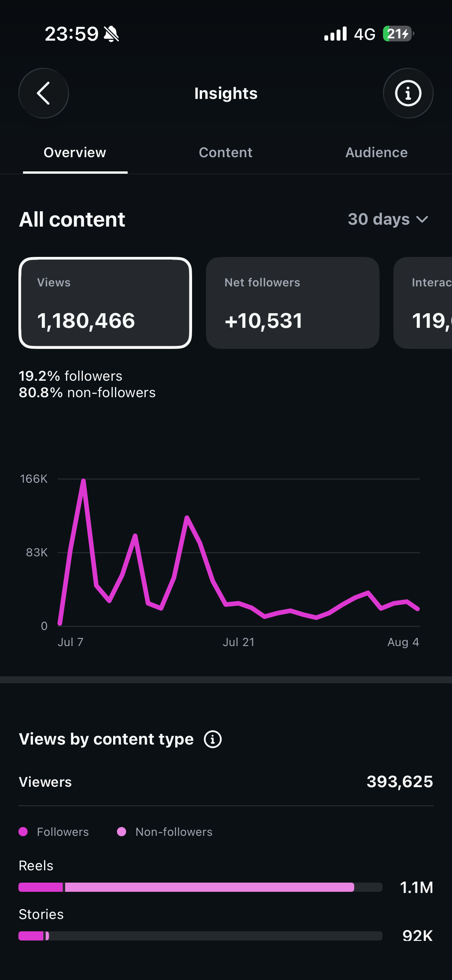Screen dimensions: 452x980
Task: Open the 30 days range dropdown
Action: (388, 219)
